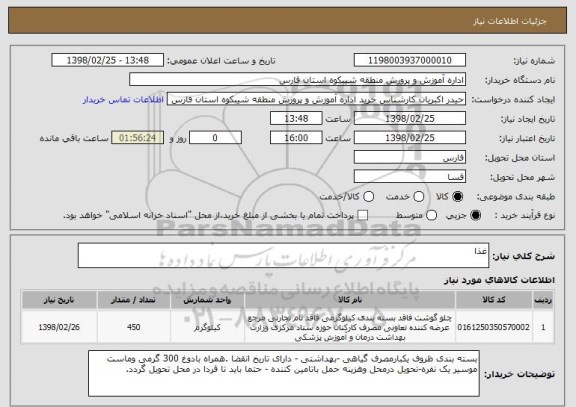Click the استان محل تحویل field with فارس
Image resolution: width=576 pixels, height=407 pixels.
pos(410,158)
